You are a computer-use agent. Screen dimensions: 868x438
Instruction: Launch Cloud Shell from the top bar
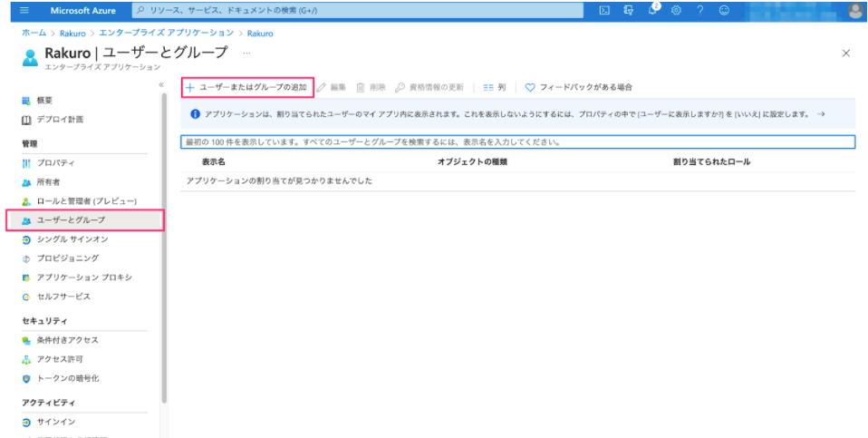(x=605, y=11)
